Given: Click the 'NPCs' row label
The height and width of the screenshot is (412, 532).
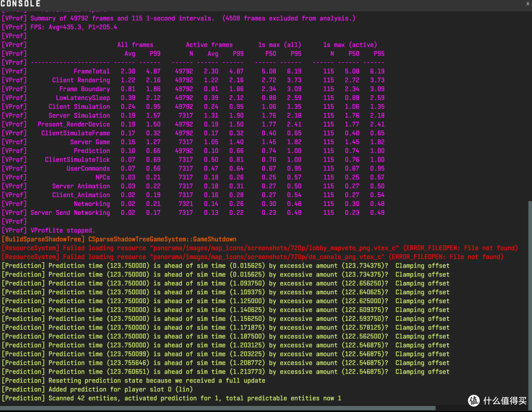Looking at the screenshot, I should [102, 177].
